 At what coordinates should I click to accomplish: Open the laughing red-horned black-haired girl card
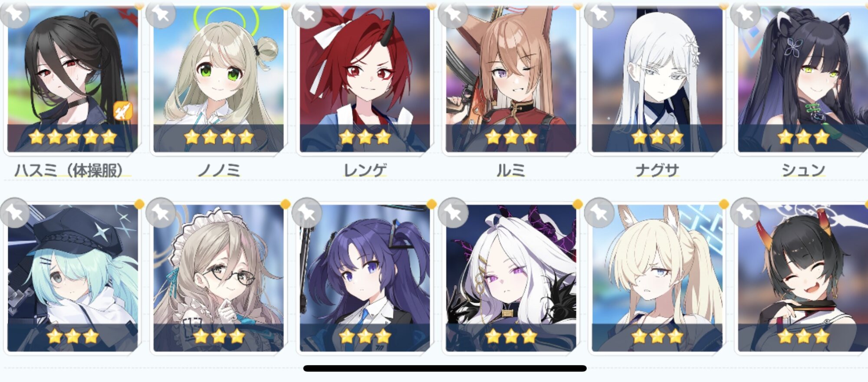tap(803, 278)
